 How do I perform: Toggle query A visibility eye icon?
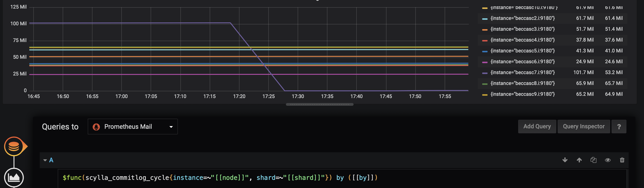[x=607, y=160]
